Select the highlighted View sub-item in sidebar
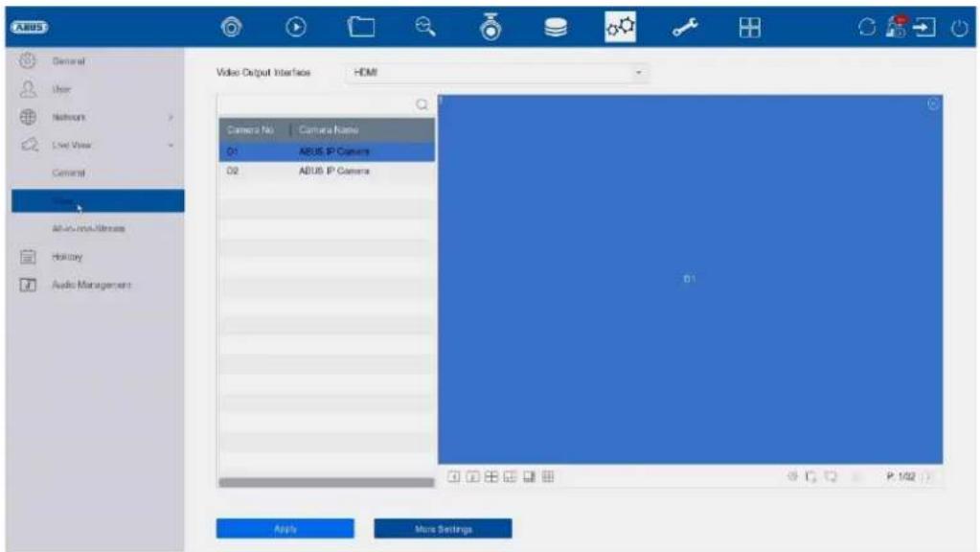The image size is (980, 552). (98, 200)
